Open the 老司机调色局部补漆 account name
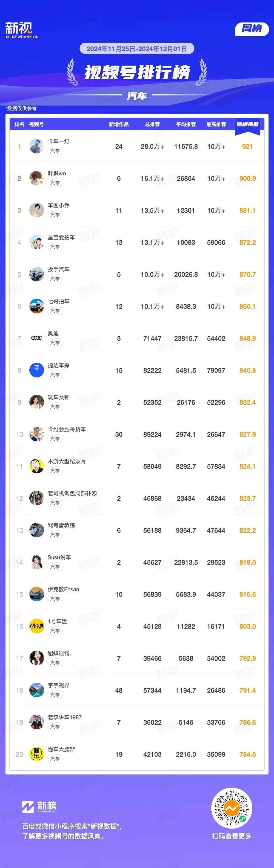Viewport: 274px width, 868px height. pos(72,493)
